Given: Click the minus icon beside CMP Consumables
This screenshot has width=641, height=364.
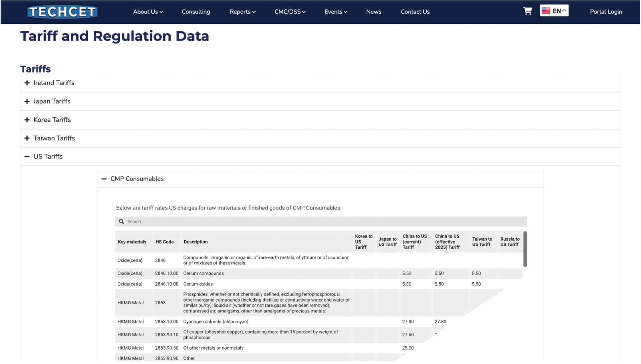Looking at the screenshot, I should click(104, 179).
